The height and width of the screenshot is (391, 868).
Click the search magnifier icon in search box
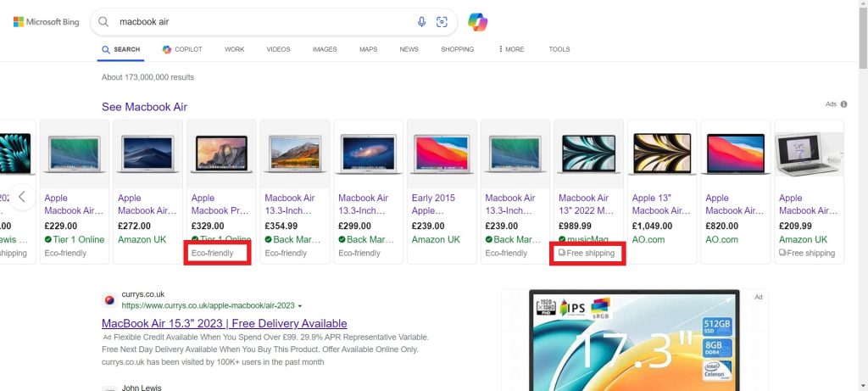103,21
